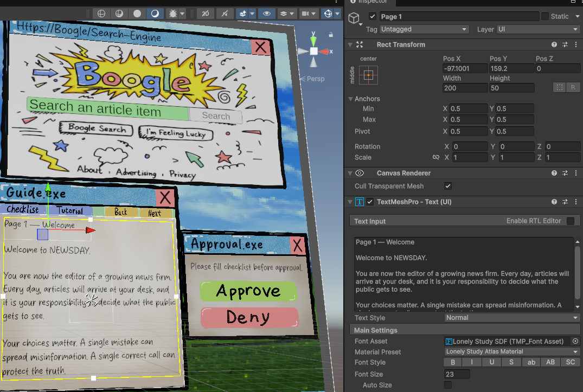
Task: Click the Width field showing 200
Action: coord(465,88)
